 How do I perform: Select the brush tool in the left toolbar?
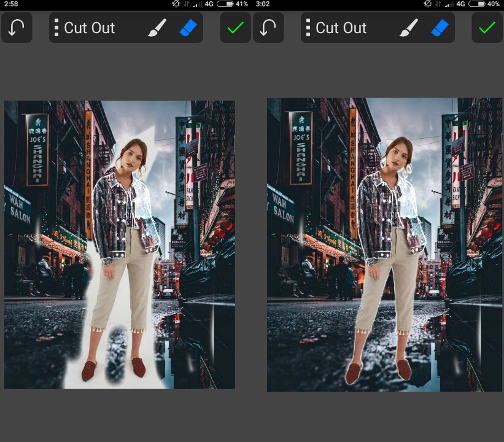click(157, 28)
